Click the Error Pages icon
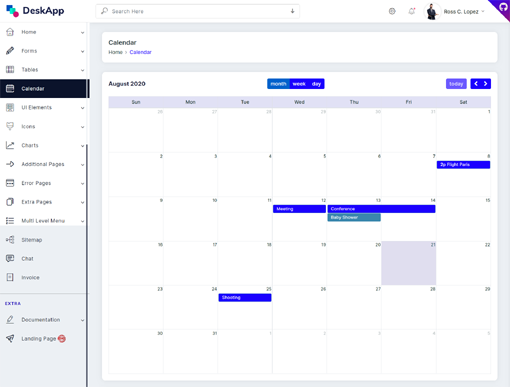The image size is (510, 387). pos(10,183)
